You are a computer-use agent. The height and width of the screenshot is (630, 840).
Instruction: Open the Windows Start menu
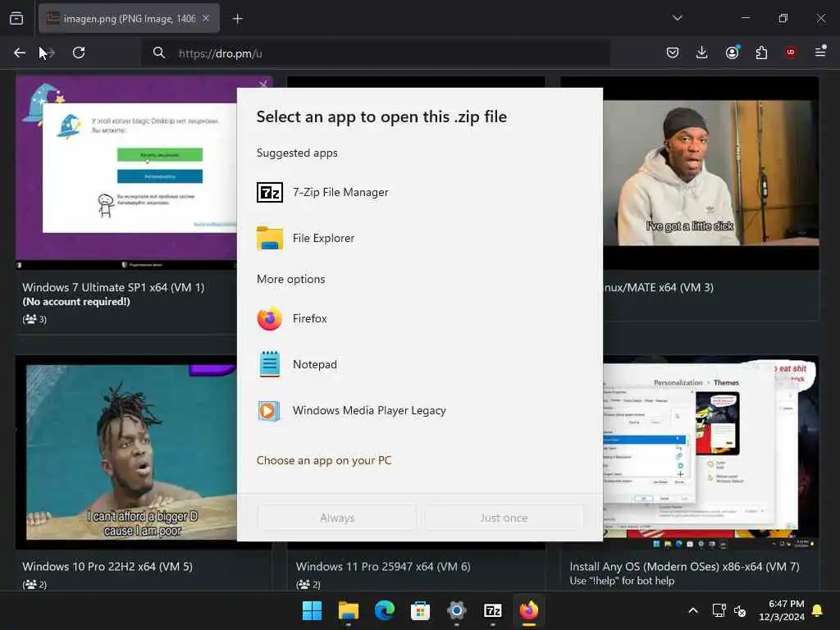(x=312, y=610)
